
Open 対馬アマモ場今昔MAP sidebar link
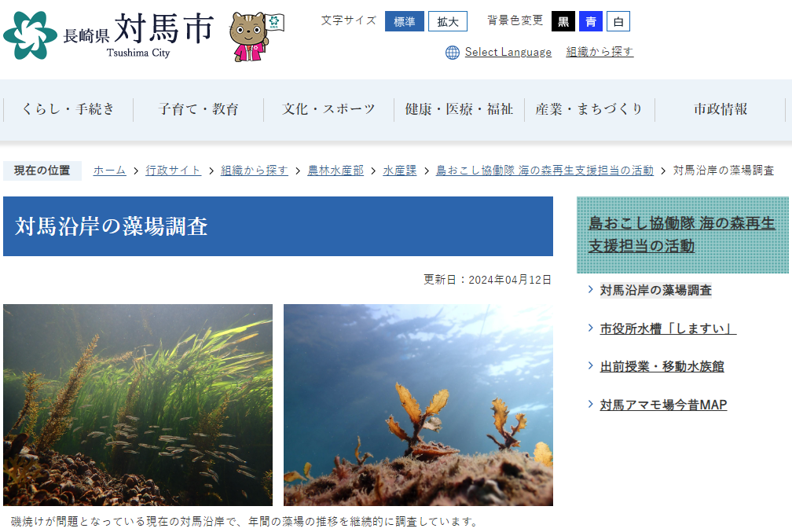[x=663, y=405]
